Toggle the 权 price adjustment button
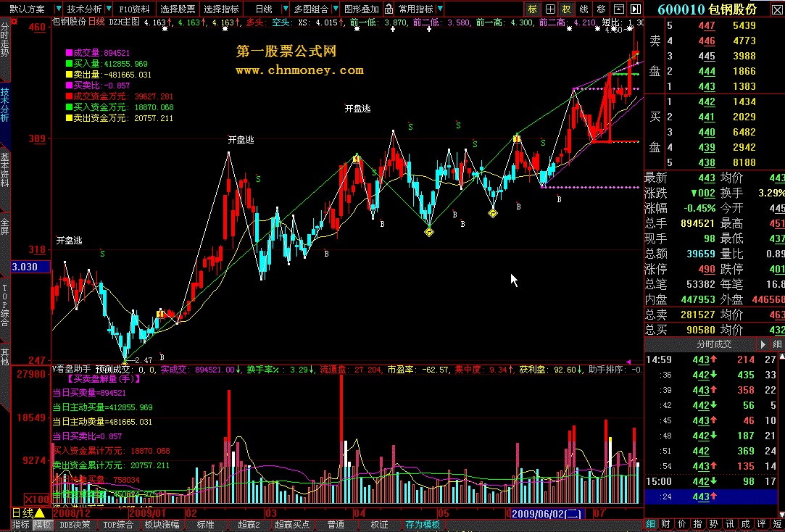785x532 pixels. click(x=567, y=9)
